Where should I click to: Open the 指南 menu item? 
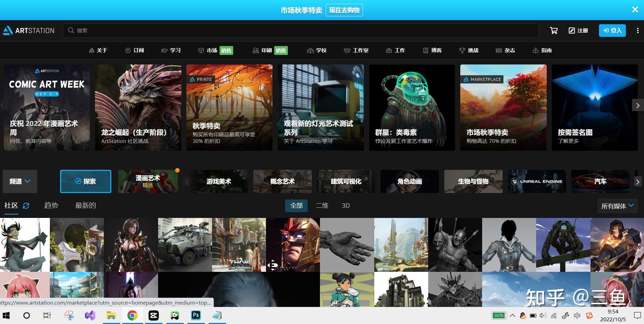click(x=542, y=50)
